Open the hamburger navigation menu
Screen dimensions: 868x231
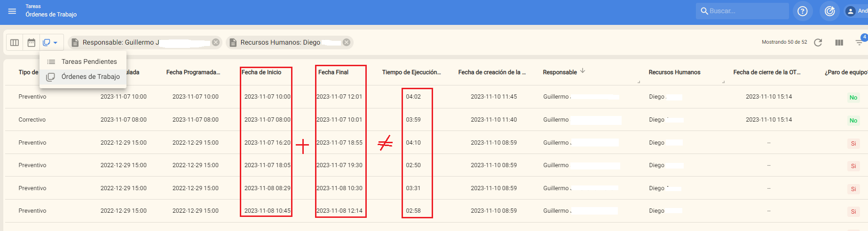(12, 11)
